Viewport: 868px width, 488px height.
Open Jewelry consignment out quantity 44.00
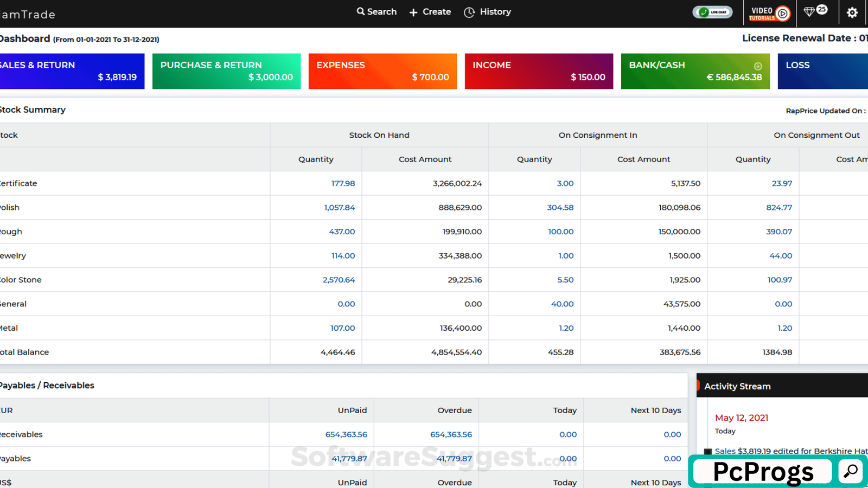click(781, 256)
